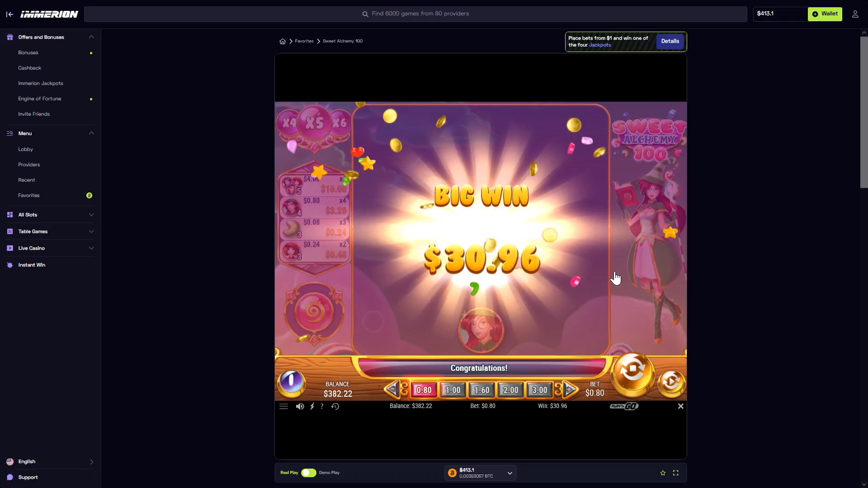
Task: Click the Offers and Bonuses gift icon
Action: point(10,37)
